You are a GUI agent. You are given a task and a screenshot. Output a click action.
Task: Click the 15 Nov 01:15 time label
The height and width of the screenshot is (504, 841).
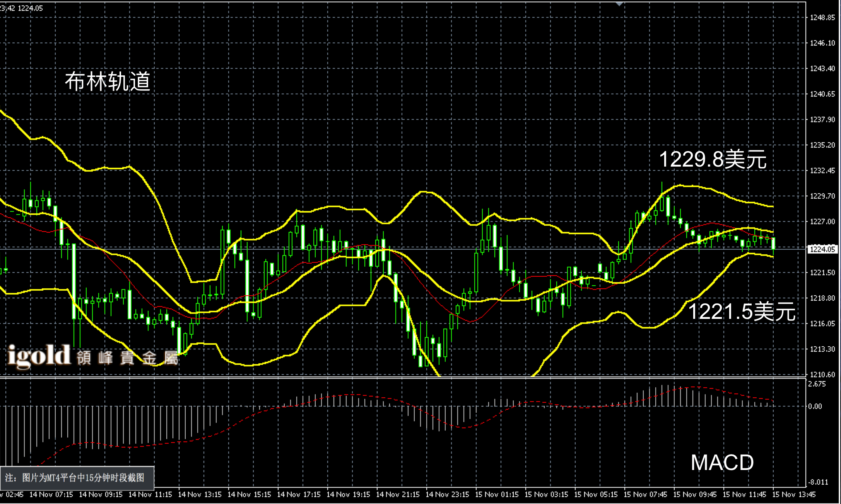[x=497, y=494]
